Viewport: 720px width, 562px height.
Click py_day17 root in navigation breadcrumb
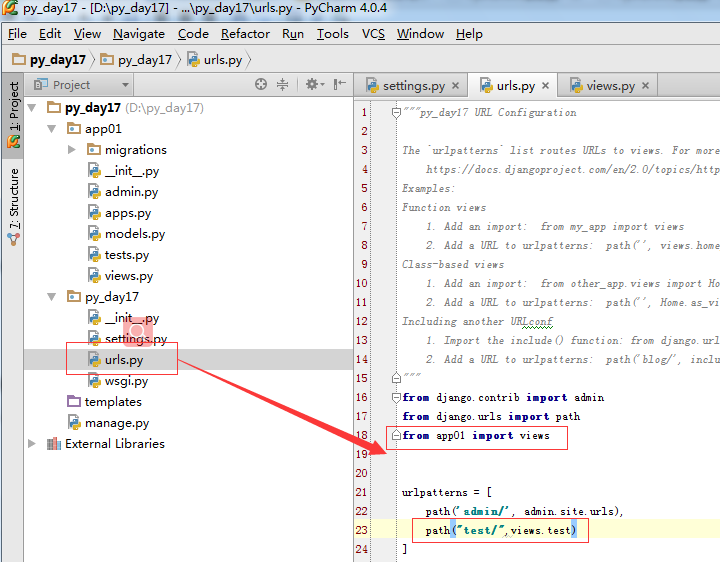57,60
